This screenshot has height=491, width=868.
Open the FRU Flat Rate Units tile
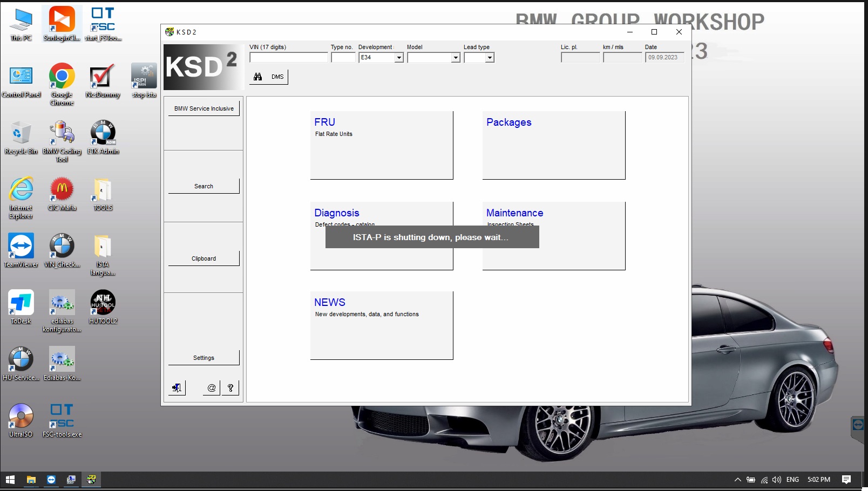pyautogui.click(x=382, y=145)
